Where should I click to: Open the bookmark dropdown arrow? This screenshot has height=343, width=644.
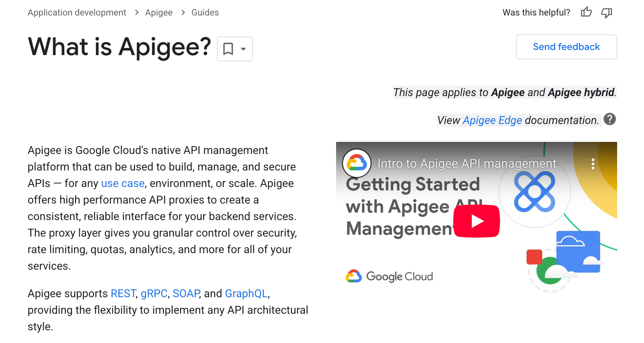pyautogui.click(x=243, y=49)
